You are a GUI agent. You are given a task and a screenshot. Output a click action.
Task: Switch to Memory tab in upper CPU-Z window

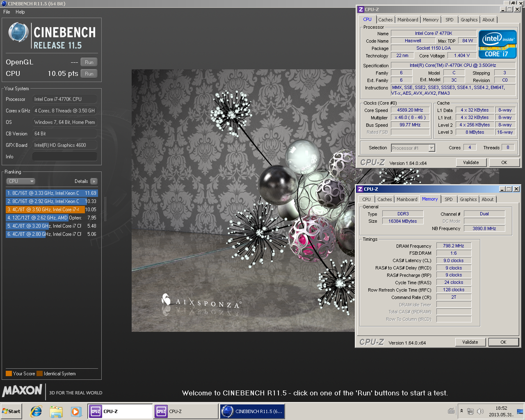(x=431, y=20)
